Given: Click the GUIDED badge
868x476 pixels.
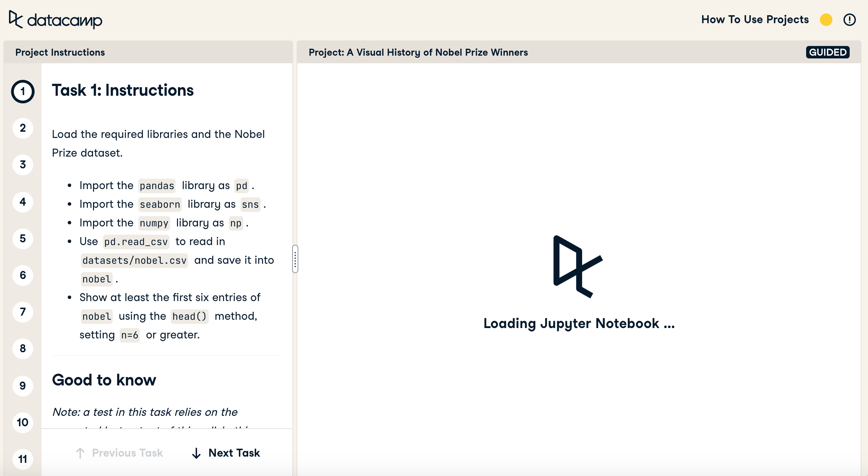Looking at the screenshot, I should pos(828,52).
